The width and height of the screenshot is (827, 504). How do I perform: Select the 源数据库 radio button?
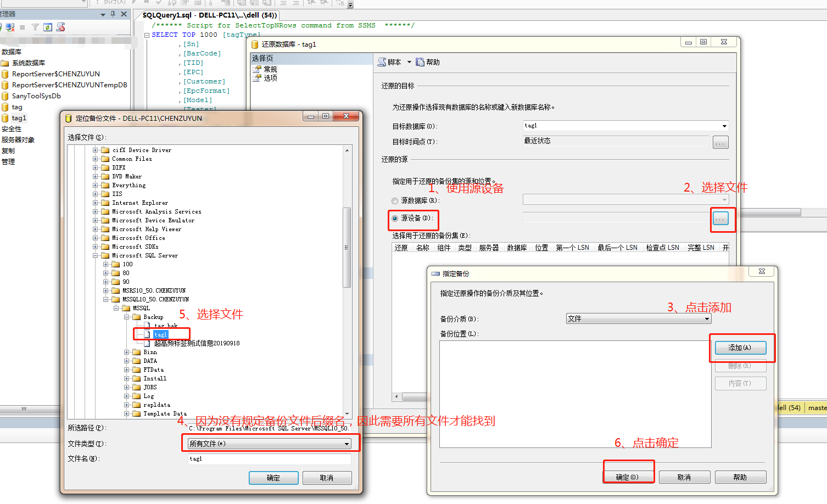click(395, 201)
